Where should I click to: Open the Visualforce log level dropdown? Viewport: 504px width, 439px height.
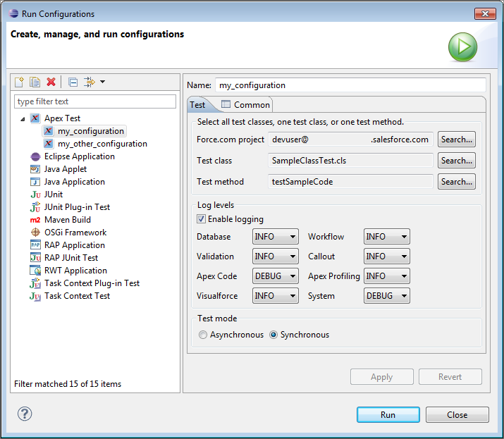coord(276,296)
